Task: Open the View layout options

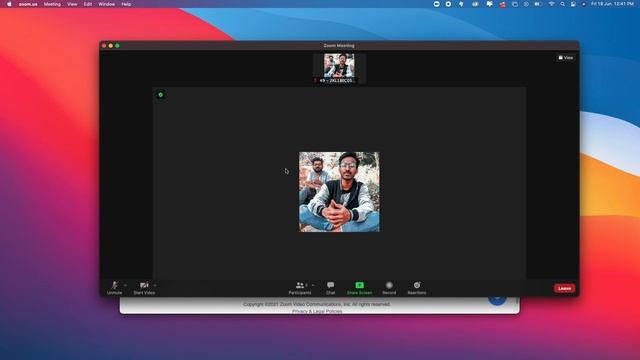Action: point(566,58)
